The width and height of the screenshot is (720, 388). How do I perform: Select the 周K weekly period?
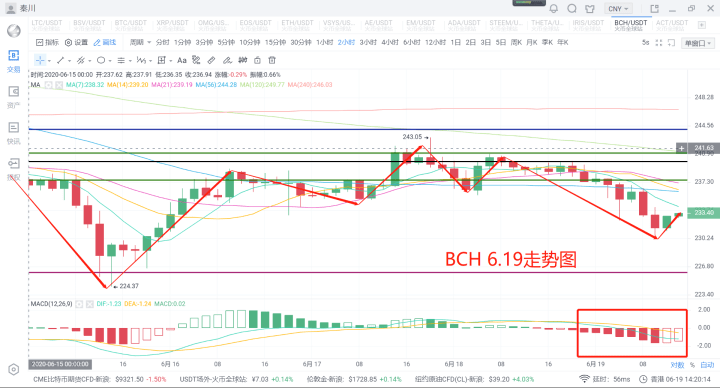tap(516, 42)
